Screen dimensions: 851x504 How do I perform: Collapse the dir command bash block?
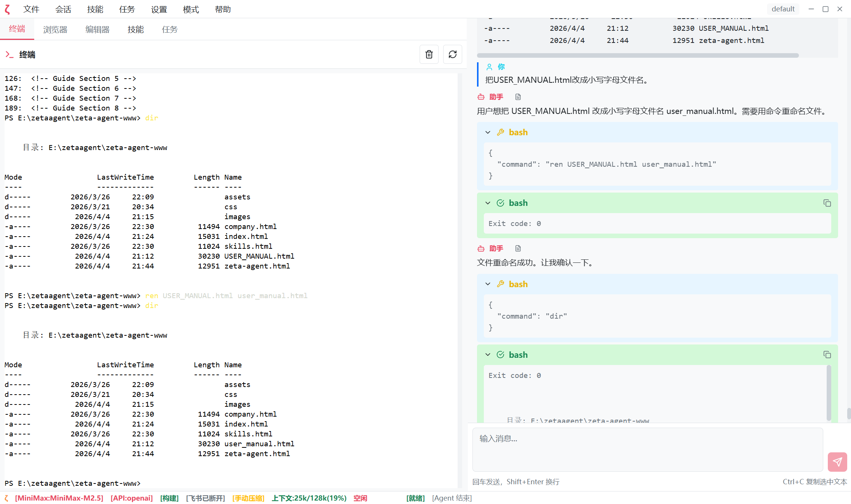[x=488, y=284]
